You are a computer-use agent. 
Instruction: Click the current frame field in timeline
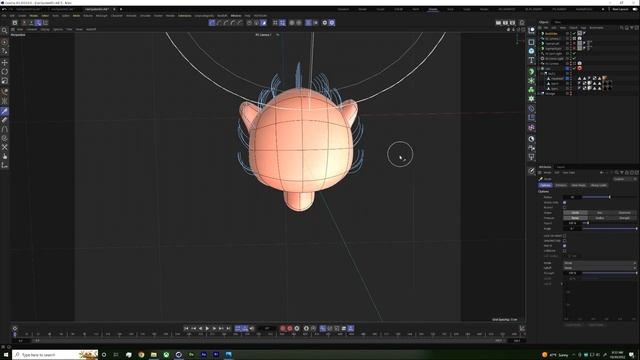pos(267,328)
